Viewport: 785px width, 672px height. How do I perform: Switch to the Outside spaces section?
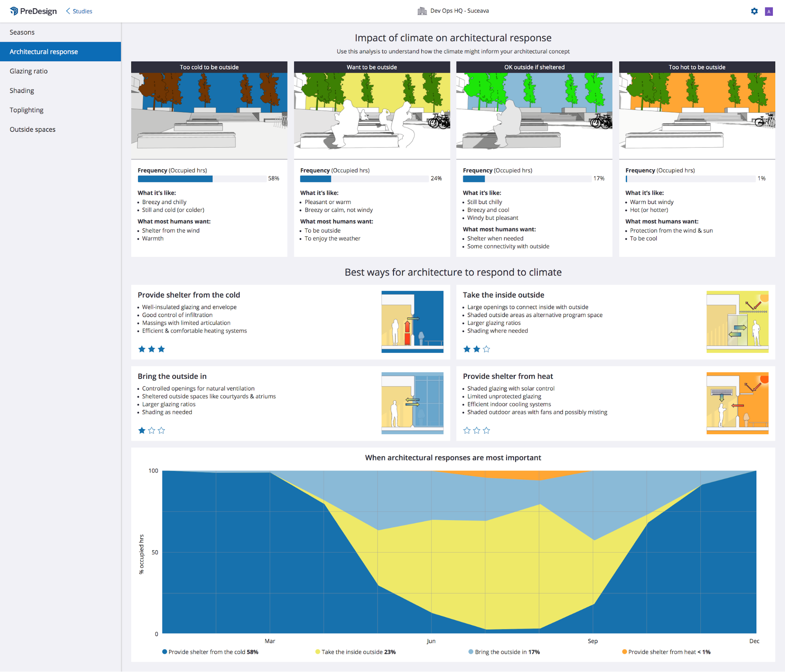(x=33, y=129)
